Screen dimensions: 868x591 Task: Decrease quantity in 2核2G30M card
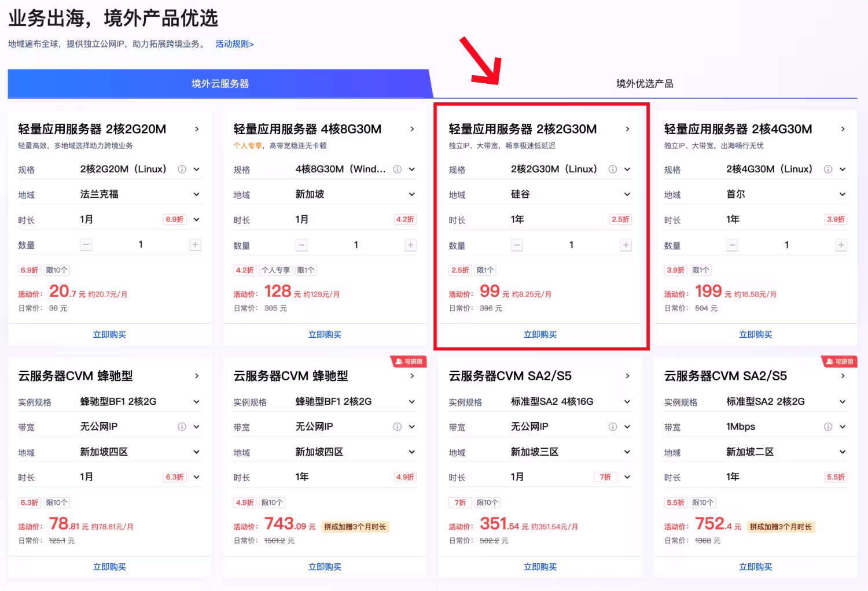[517, 245]
